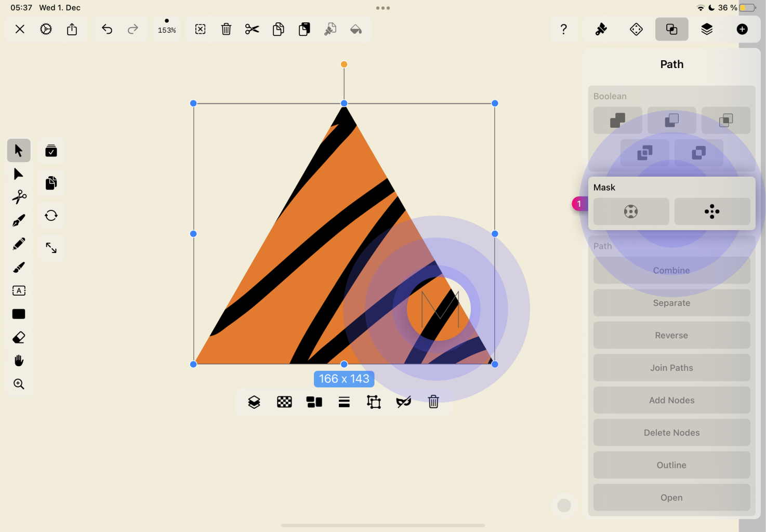
Task: Select the Hand pan tool
Action: (x=19, y=361)
